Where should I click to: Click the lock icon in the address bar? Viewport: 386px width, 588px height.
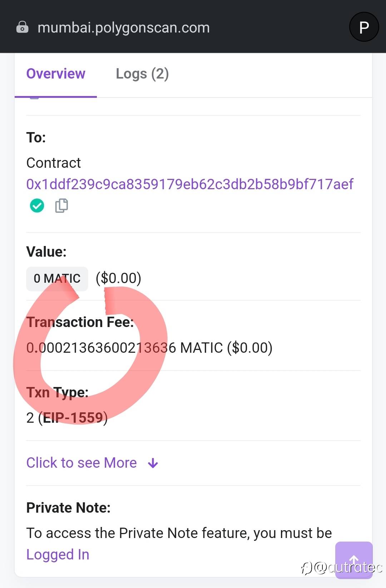(x=22, y=27)
